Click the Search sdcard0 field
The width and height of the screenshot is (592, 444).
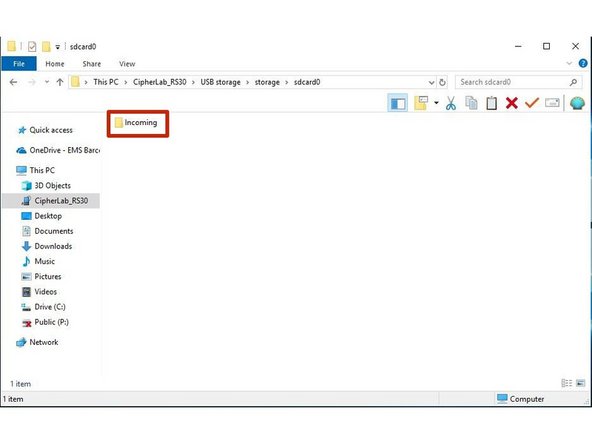coord(518,82)
